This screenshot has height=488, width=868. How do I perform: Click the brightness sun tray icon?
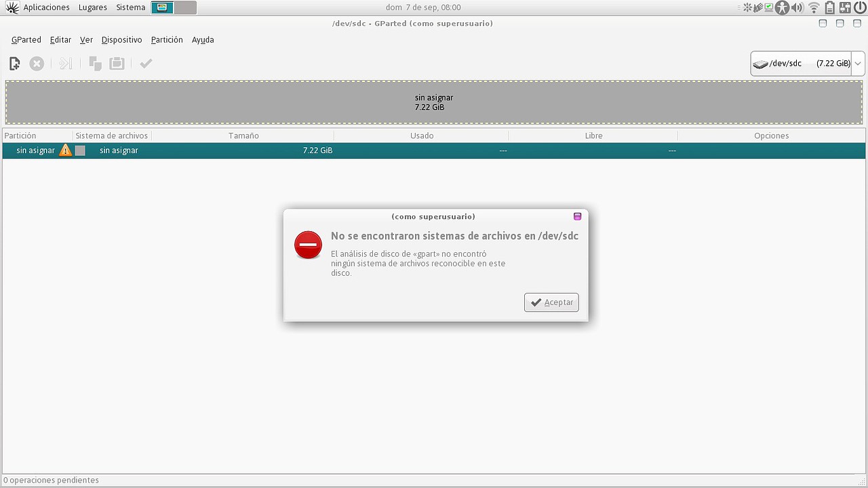[748, 7]
